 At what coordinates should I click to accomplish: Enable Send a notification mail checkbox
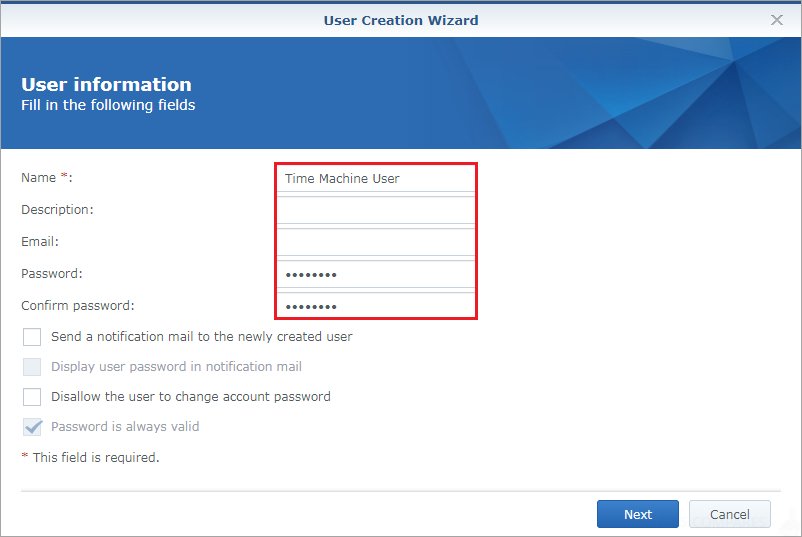pyautogui.click(x=32, y=337)
